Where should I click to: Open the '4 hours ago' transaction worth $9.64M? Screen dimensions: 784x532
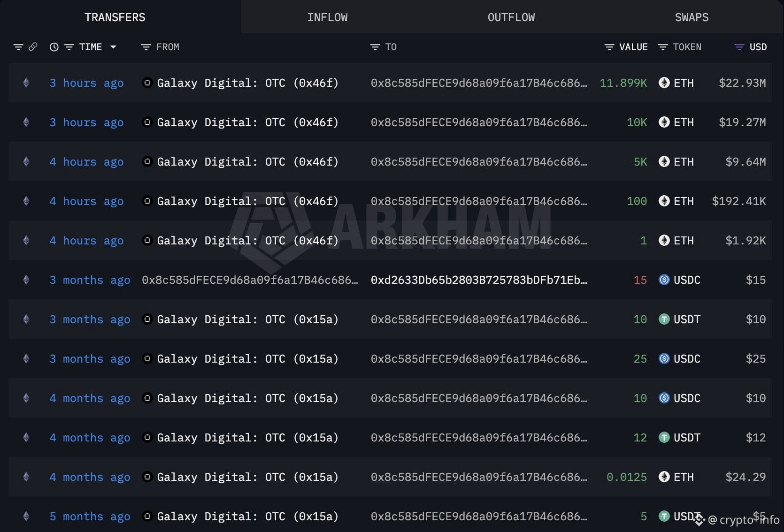tap(86, 162)
